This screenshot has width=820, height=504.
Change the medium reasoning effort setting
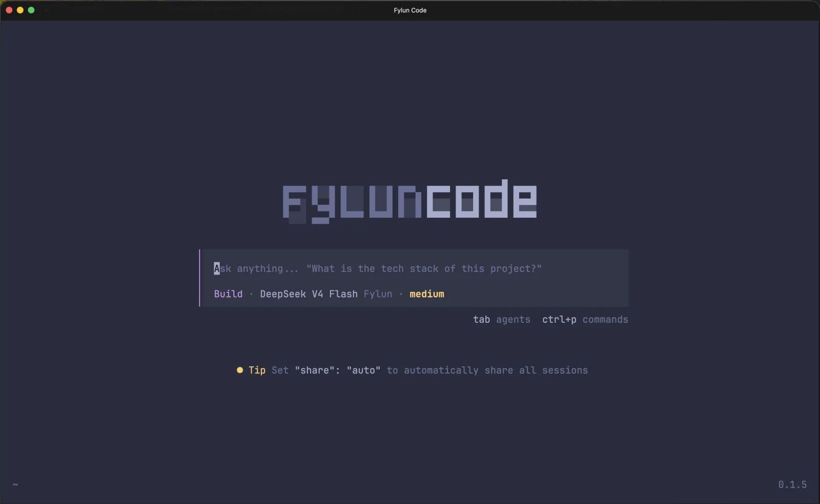(427, 294)
